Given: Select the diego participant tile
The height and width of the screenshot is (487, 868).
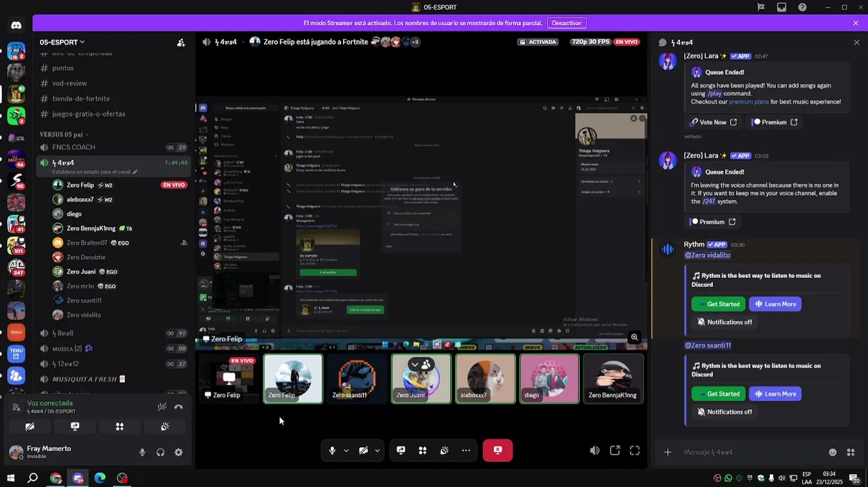Looking at the screenshot, I should pyautogui.click(x=549, y=379).
